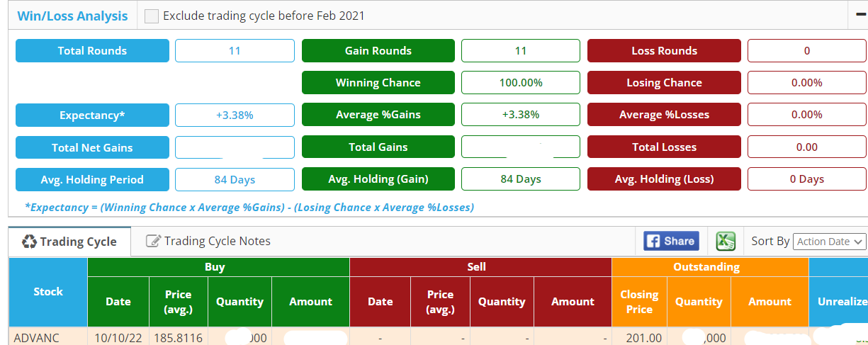Click the Excel export icon
Viewport: 868px width, 345px height.
pyautogui.click(x=725, y=241)
